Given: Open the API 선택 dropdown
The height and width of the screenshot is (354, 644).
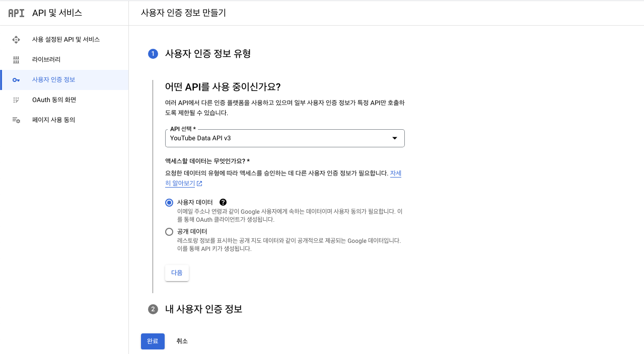Looking at the screenshot, I should (285, 138).
